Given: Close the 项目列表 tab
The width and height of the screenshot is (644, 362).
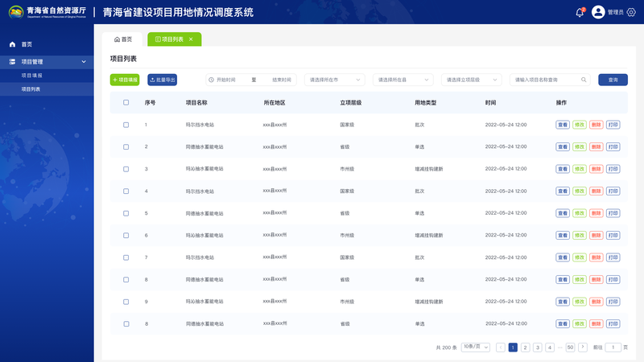Looking at the screenshot, I should point(191,39).
